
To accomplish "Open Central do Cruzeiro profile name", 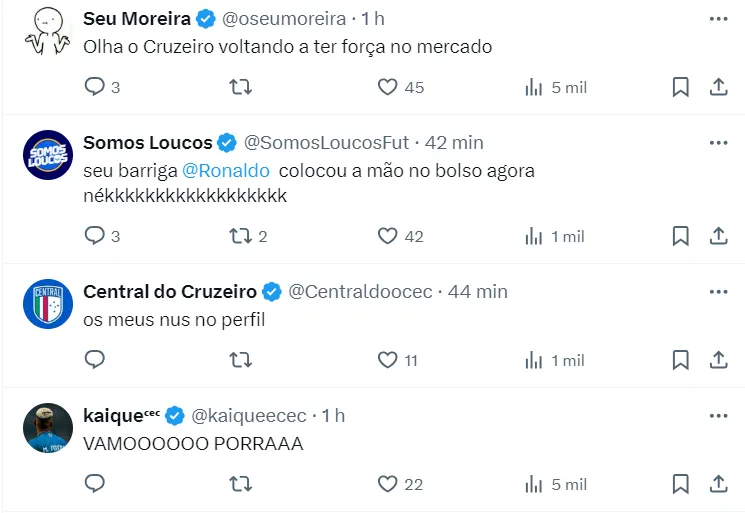I will tap(169, 292).
